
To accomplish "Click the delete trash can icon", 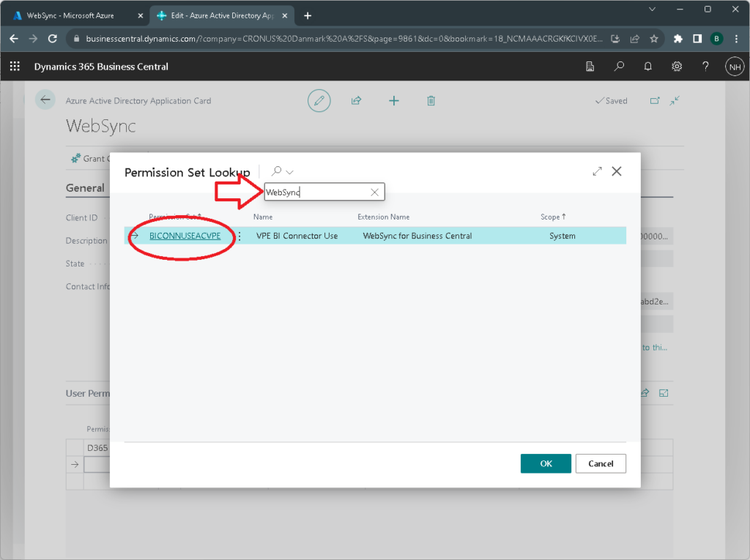I will pos(431,100).
